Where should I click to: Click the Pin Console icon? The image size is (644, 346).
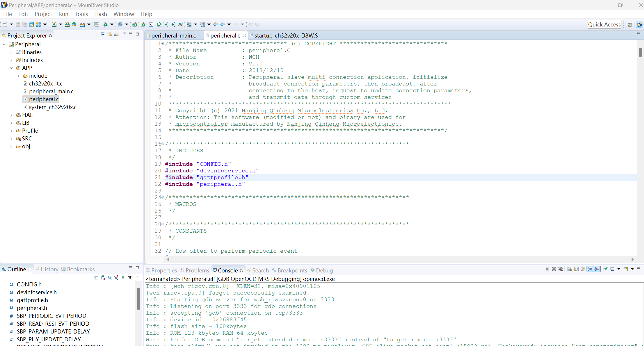coord(605,269)
